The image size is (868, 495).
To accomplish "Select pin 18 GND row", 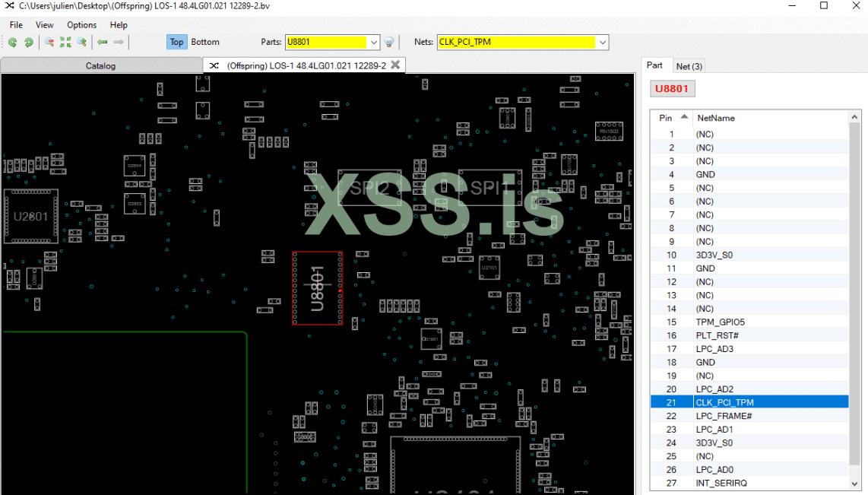I will (749, 362).
